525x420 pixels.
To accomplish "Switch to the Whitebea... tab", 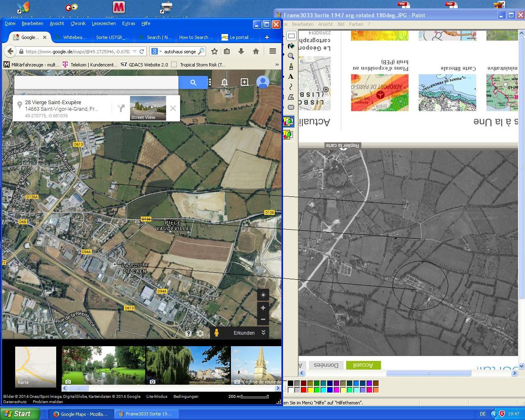I will tap(71, 37).
